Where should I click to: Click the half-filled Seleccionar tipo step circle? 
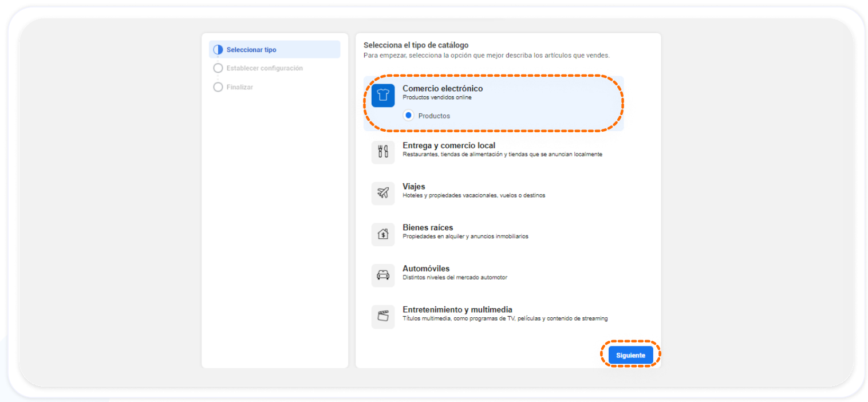pos(218,50)
